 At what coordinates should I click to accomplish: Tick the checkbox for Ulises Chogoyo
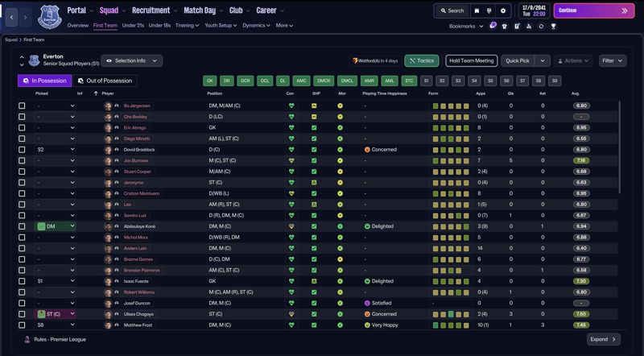[22, 314]
